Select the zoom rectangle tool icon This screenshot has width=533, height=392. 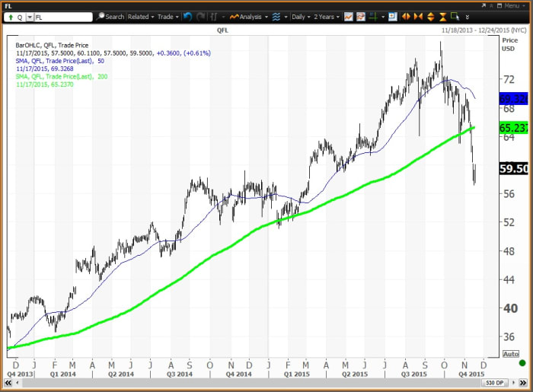pos(455,17)
